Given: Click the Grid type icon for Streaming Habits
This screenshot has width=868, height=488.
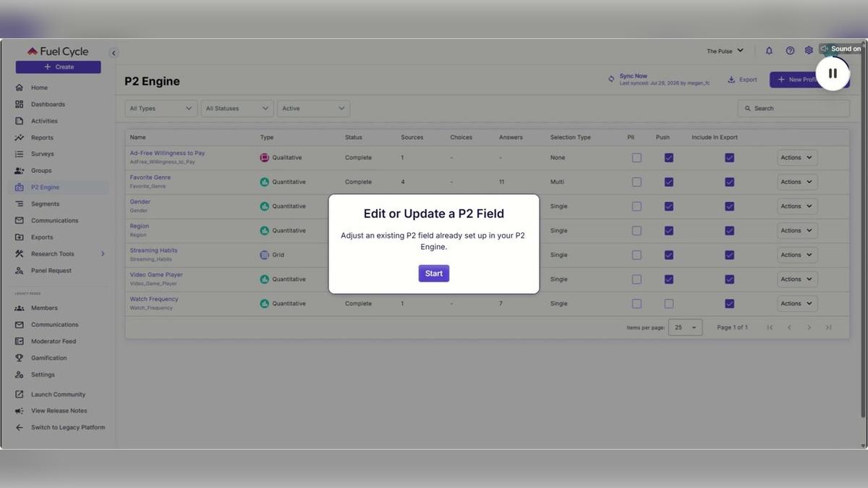Looking at the screenshot, I should pos(264,255).
